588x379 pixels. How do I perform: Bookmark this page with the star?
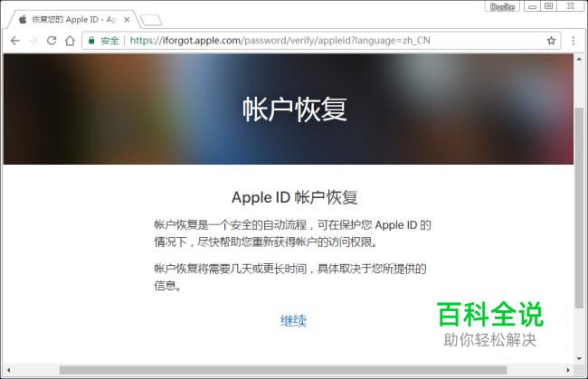point(551,41)
